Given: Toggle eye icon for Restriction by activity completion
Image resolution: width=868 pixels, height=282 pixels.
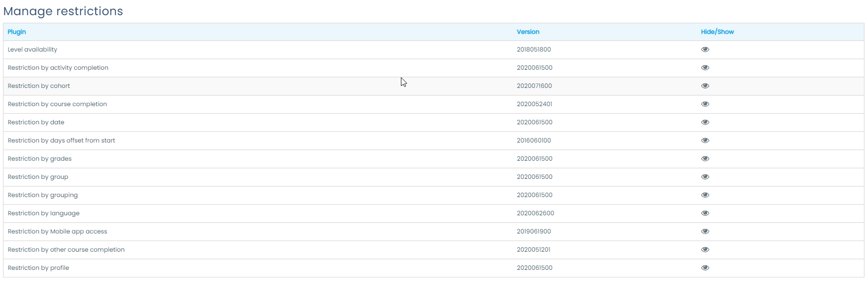Looking at the screenshot, I should (x=705, y=68).
